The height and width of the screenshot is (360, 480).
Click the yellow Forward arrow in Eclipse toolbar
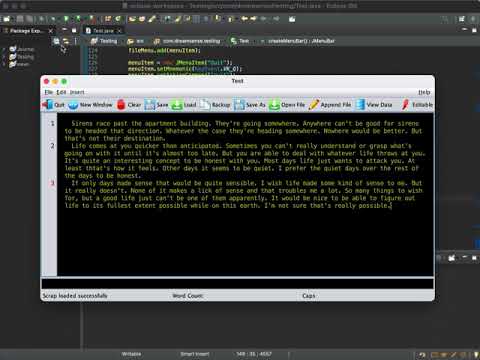point(254,19)
